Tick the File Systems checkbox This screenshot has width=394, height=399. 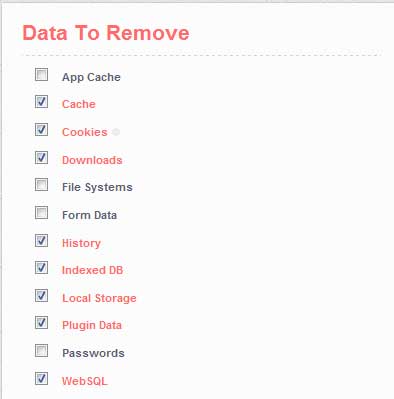[x=41, y=185]
